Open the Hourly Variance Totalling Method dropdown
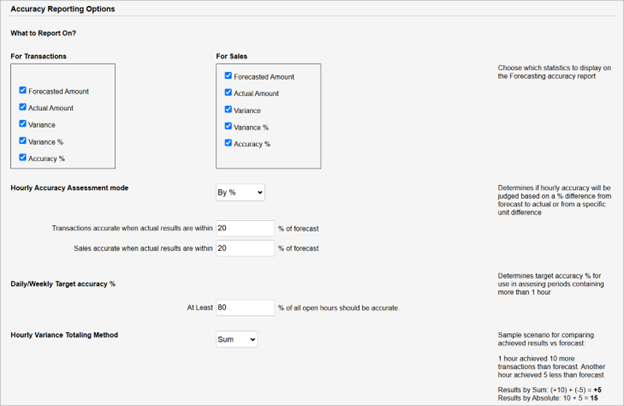Screen dimensions: 624x406 (x=237, y=340)
